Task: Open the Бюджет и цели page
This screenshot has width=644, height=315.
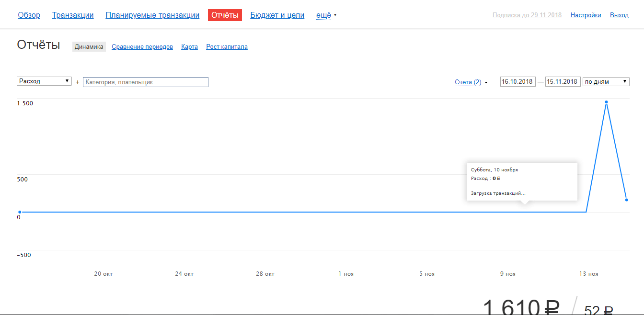Action: tap(277, 15)
